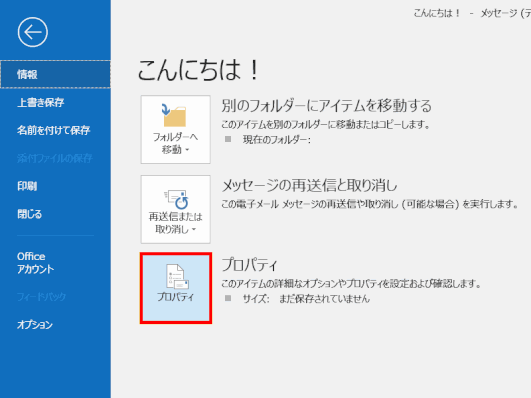Click the こんにちは！ subject heading
Viewport: 531px width, 398px height.
pos(198,70)
